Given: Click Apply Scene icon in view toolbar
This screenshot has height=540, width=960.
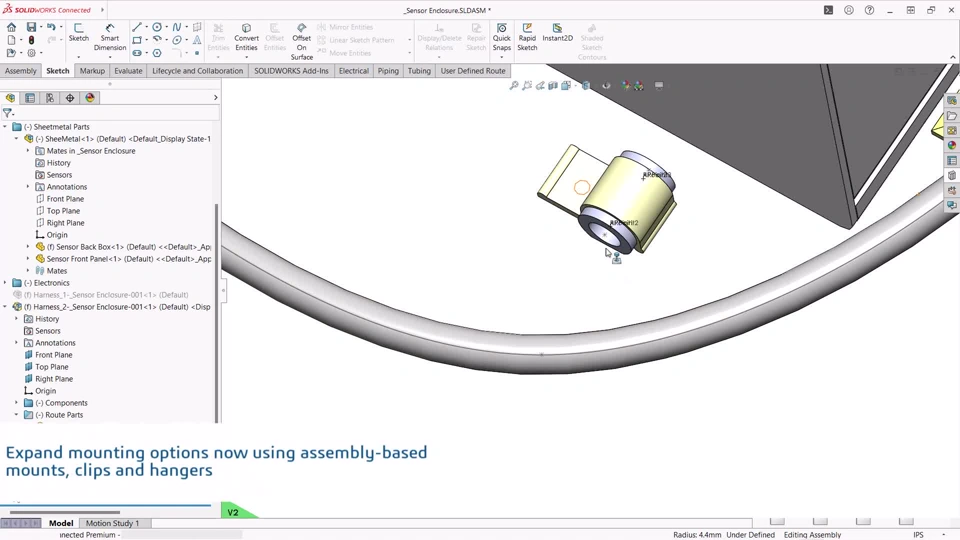Looking at the screenshot, I should pos(639,86).
